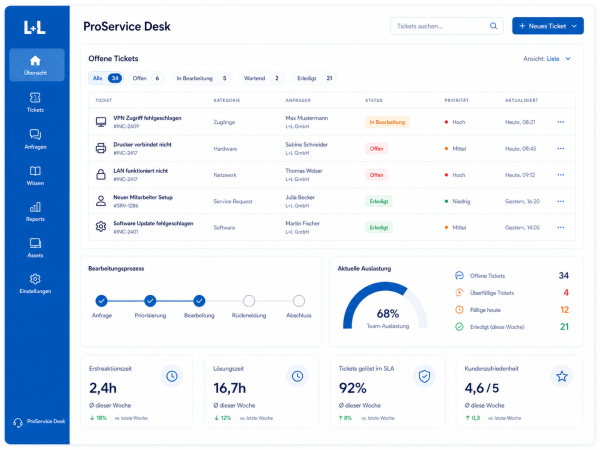Screen dimensions: 600x450
Task: Click the Rückmeldung process step circle
Action: 249,301
